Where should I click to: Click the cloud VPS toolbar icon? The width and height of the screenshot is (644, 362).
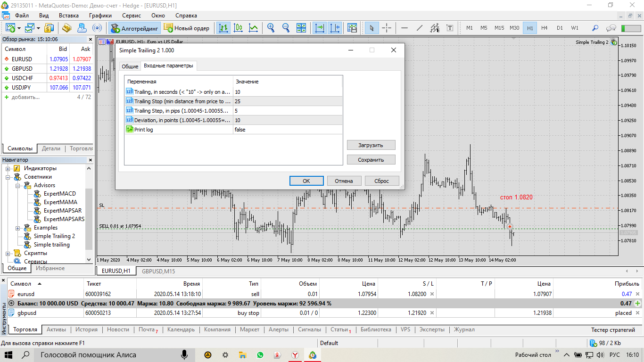82,28
